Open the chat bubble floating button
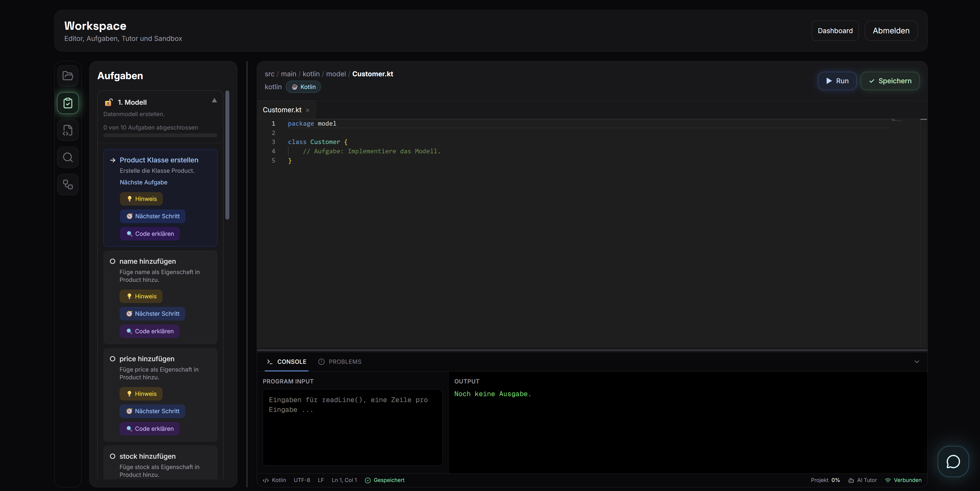The height and width of the screenshot is (491, 980). [953, 461]
